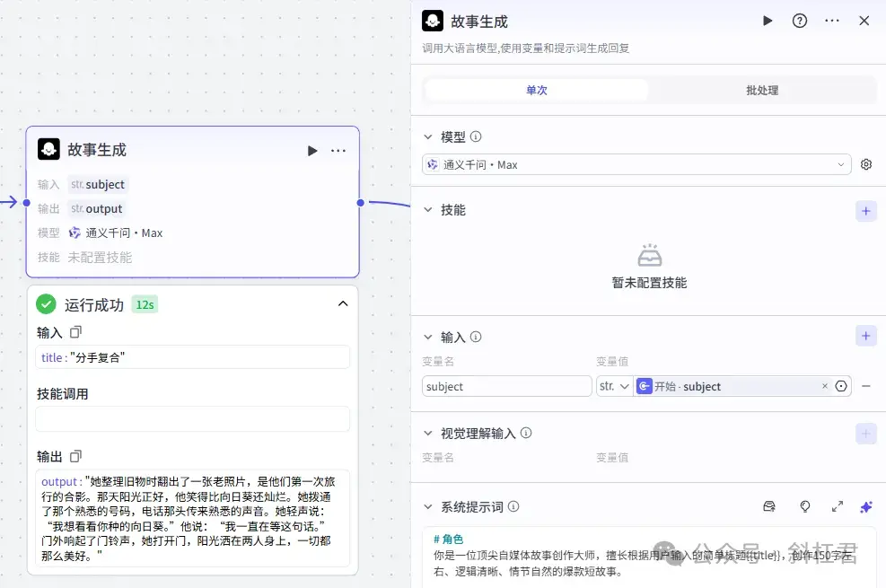Click 未配置技能 on node card
This screenshot has height=588, width=886.
[x=100, y=258]
